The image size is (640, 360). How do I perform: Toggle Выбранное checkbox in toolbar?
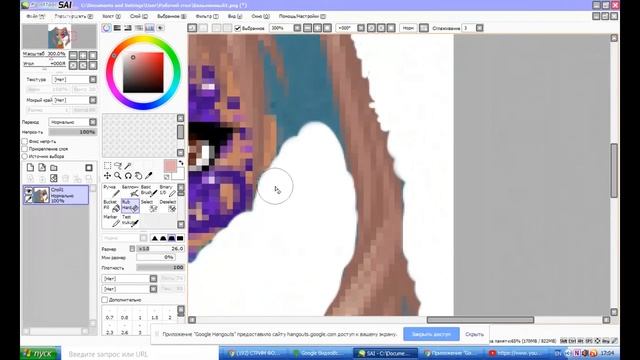click(238, 28)
